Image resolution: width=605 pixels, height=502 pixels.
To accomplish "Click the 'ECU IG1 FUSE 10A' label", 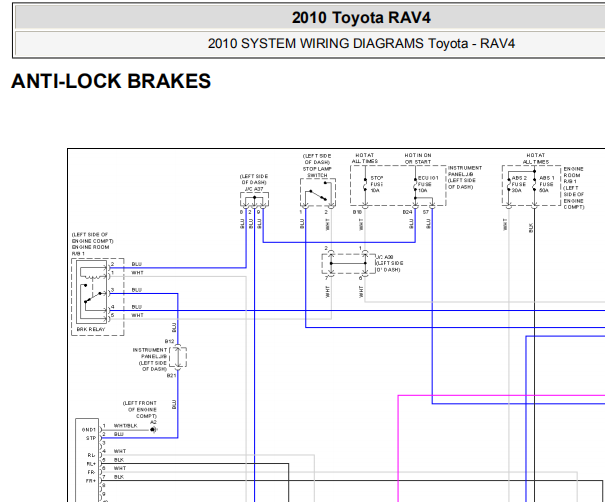I will click(428, 184).
